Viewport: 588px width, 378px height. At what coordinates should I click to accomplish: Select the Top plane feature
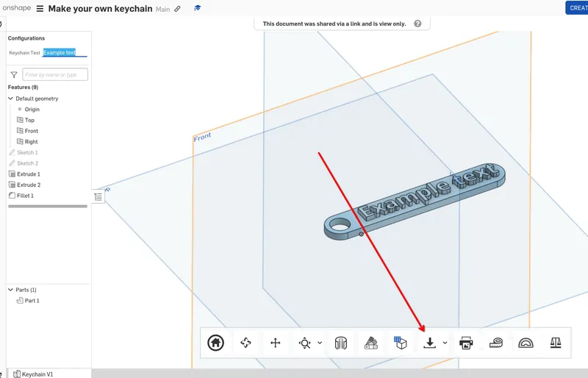coord(29,120)
